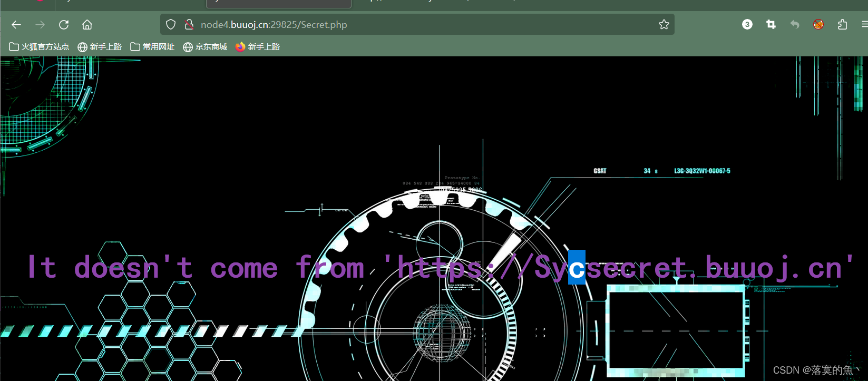The height and width of the screenshot is (381, 868).
Task: Click the GSAT label text
Action: click(x=600, y=171)
